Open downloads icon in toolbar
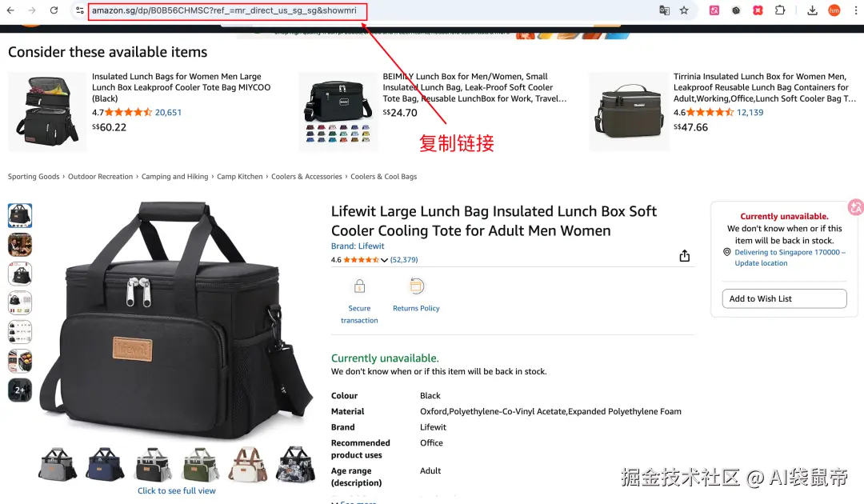The width and height of the screenshot is (864, 504). 812,10
